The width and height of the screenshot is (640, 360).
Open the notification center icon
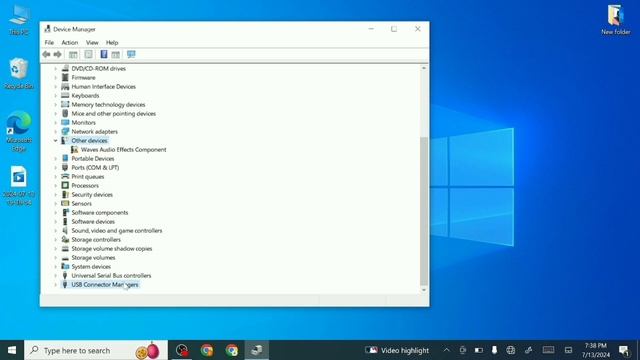(624, 350)
